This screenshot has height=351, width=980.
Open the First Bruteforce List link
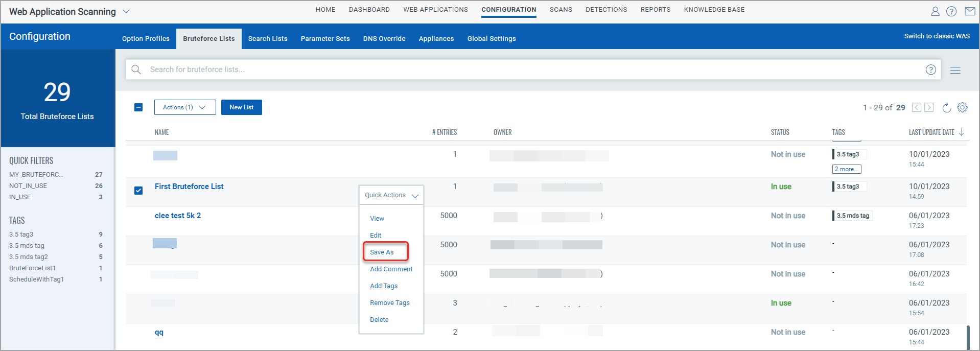click(189, 186)
